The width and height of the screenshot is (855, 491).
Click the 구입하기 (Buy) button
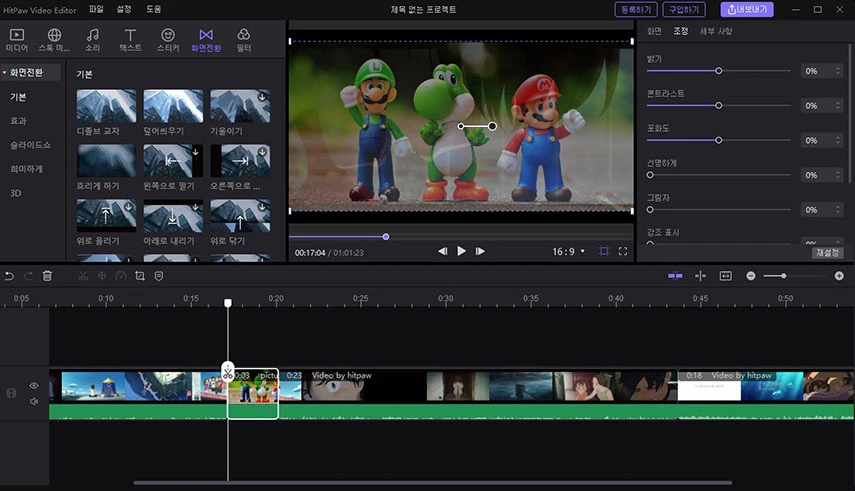pos(684,9)
